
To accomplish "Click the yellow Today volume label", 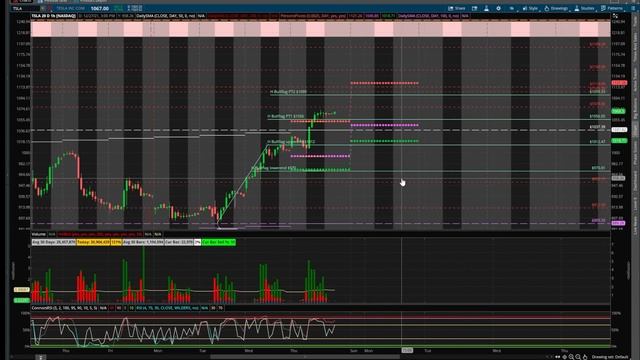I will [93, 242].
